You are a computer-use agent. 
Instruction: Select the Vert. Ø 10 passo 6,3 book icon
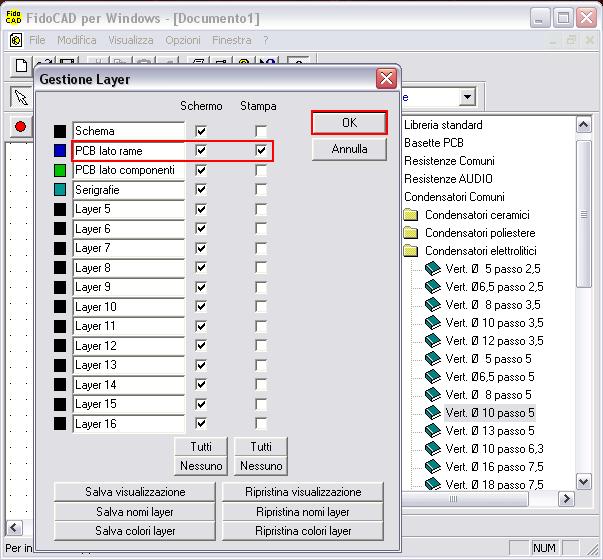433,448
